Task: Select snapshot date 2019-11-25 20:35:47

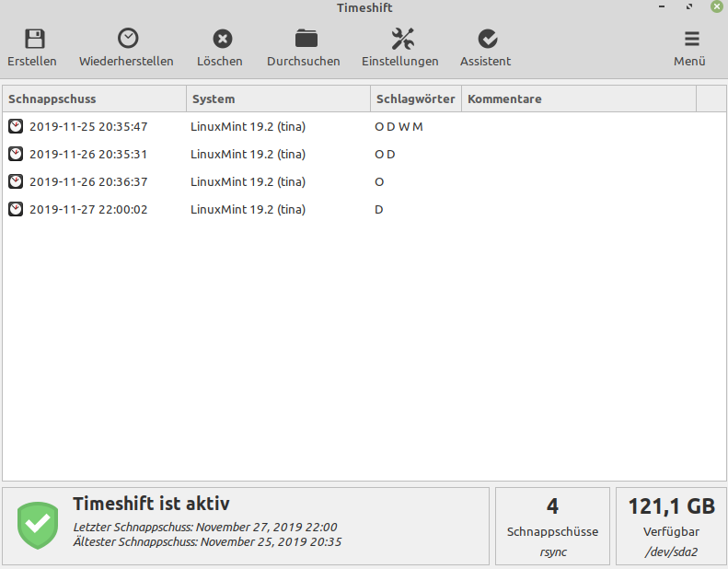Action: tap(88, 126)
